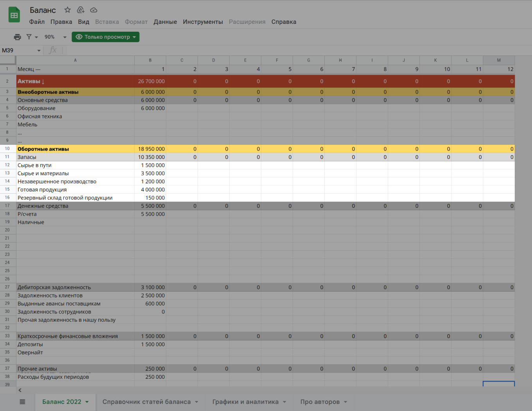Open Баланс 2022 tab options arrow

pyautogui.click(x=87, y=402)
